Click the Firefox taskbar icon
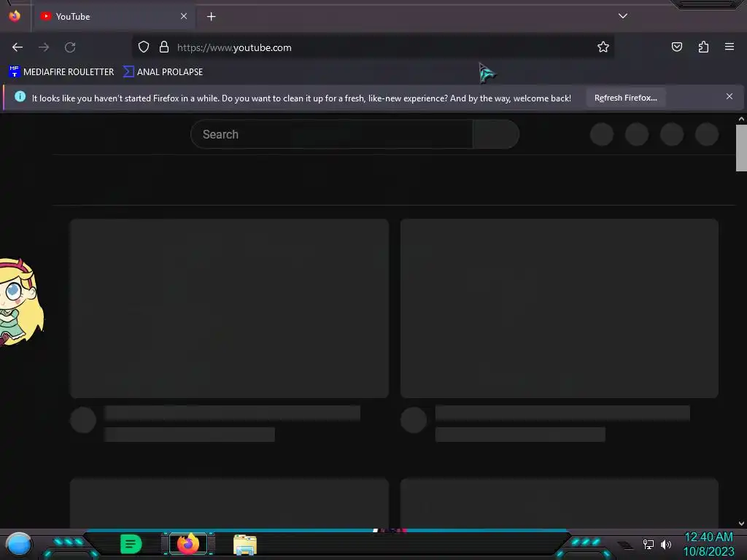 (188, 544)
